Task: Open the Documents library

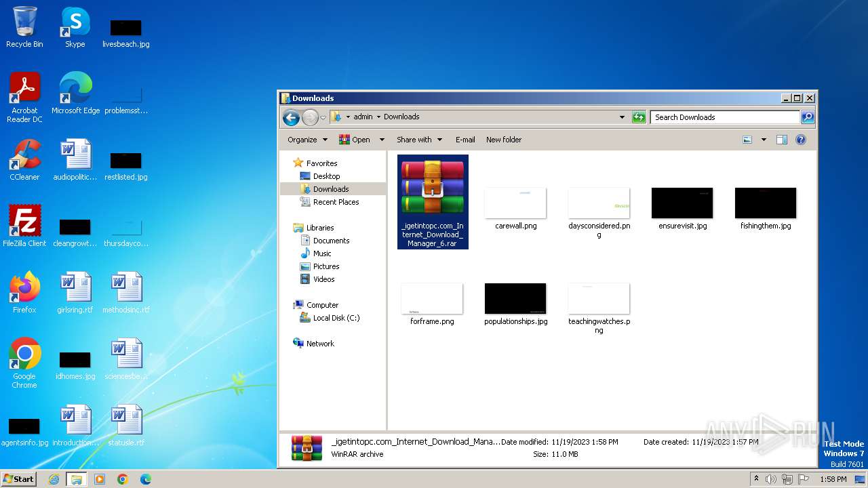Action: click(331, 241)
